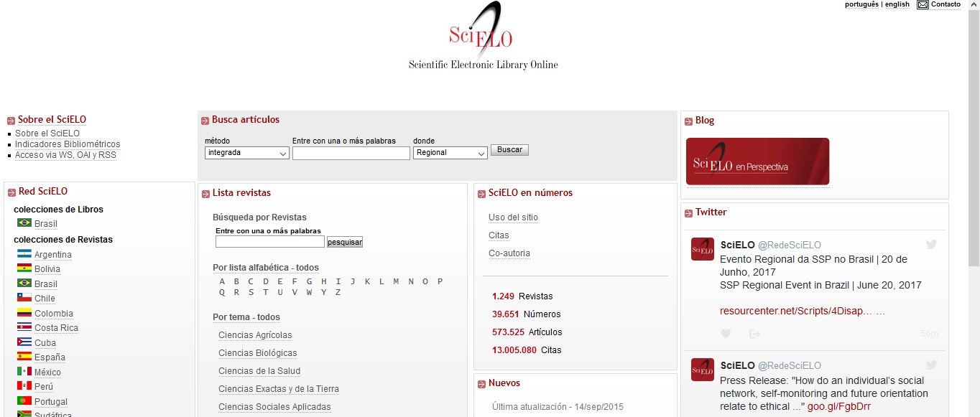Click the Buscar button
The width and height of the screenshot is (980, 417).
click(509, 150)
